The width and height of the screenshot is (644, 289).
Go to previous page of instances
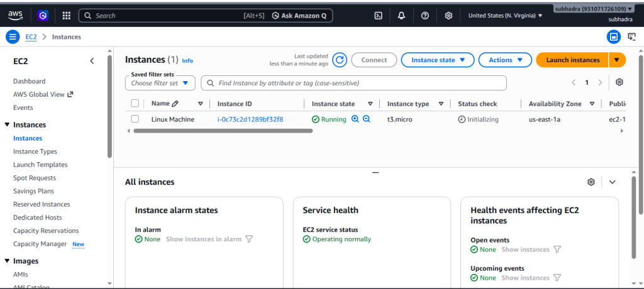click(x=574, y=82)
